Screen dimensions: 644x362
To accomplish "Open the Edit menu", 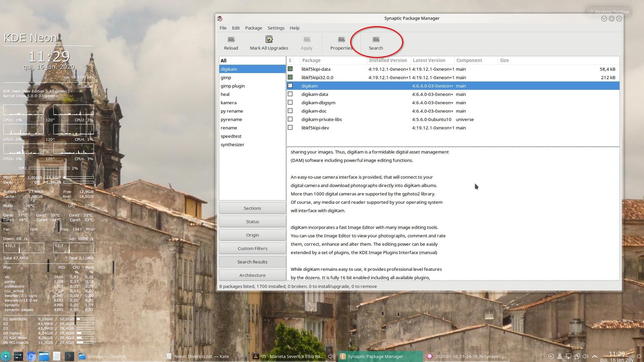I will coord(236,28).
